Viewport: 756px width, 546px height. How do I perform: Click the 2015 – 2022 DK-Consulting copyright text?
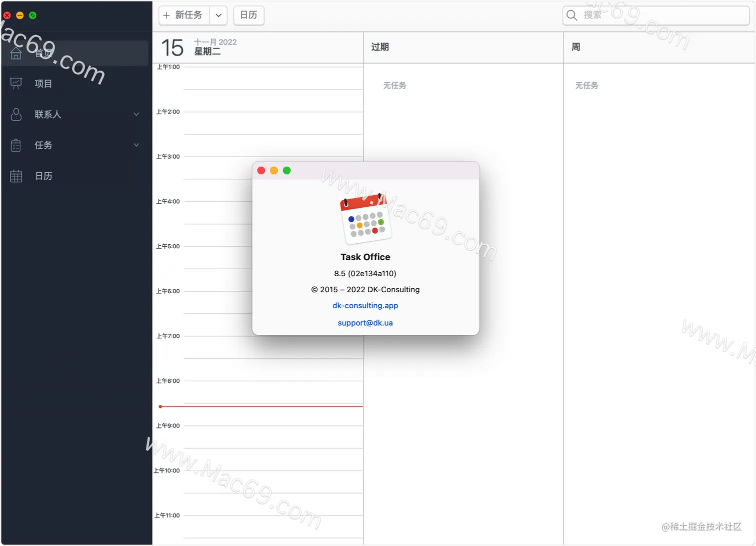365,290
